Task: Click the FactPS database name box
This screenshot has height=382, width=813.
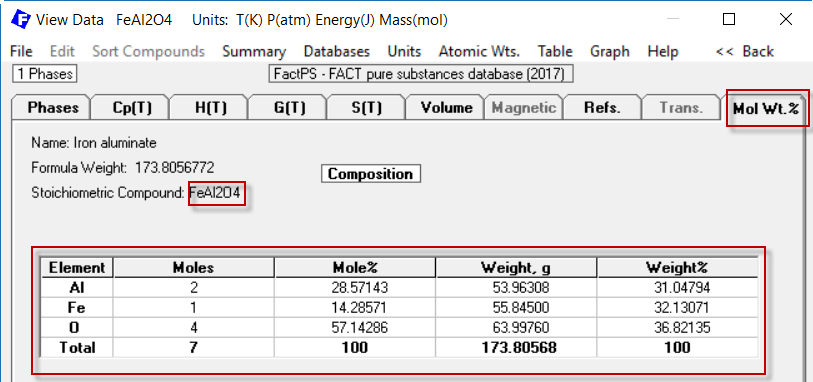Action: [420, 74]
